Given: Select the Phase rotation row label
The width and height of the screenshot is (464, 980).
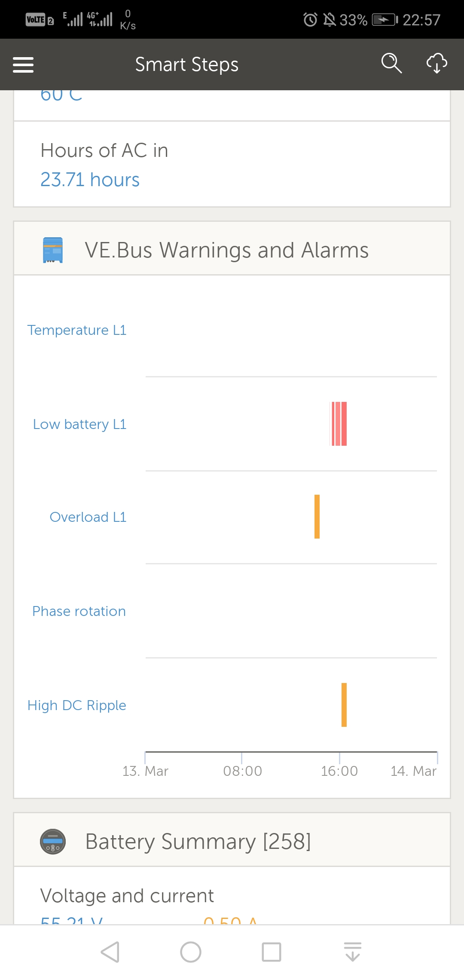Looking at the screenshot, I should [79, 611].
